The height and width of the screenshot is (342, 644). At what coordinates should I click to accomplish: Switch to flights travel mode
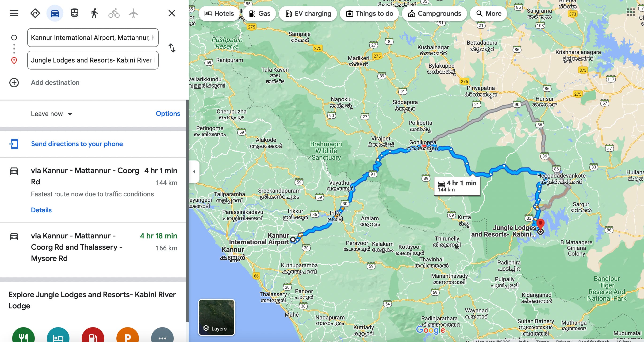pos(134,13)
